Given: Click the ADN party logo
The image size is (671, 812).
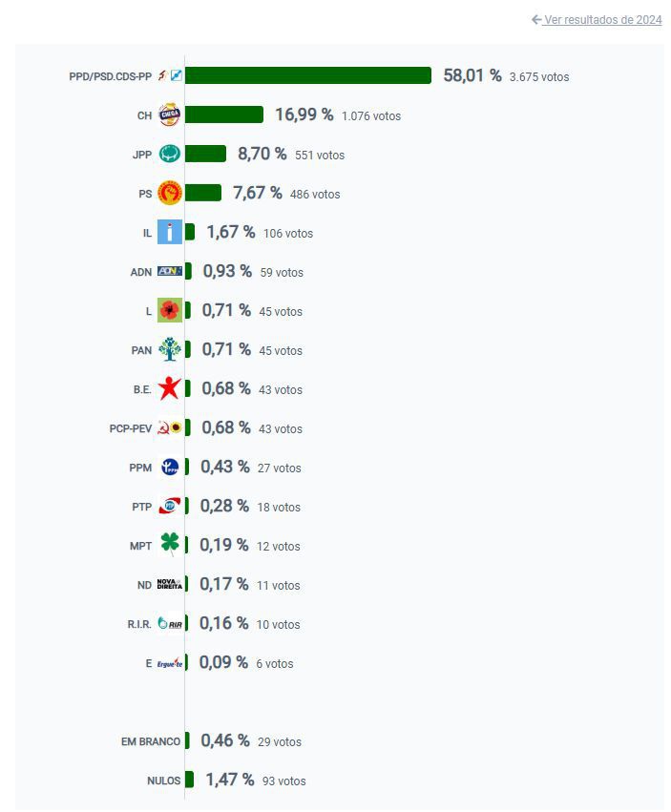Looking at the screenshot, I should (169, 272).
